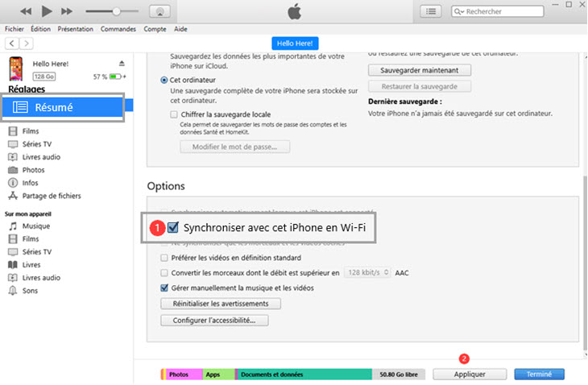Viewport: 588px width, 385px height.
Task: Click the vertical scrollbar on the right
Action: click(x=585, y=263)
